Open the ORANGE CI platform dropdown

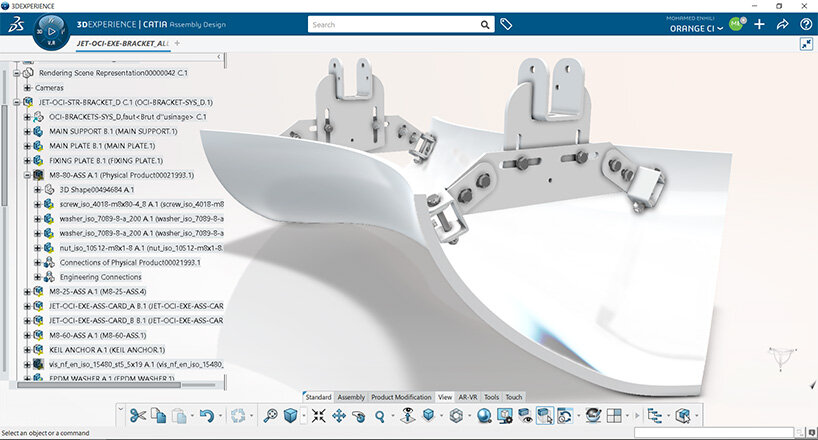point(709,29)
